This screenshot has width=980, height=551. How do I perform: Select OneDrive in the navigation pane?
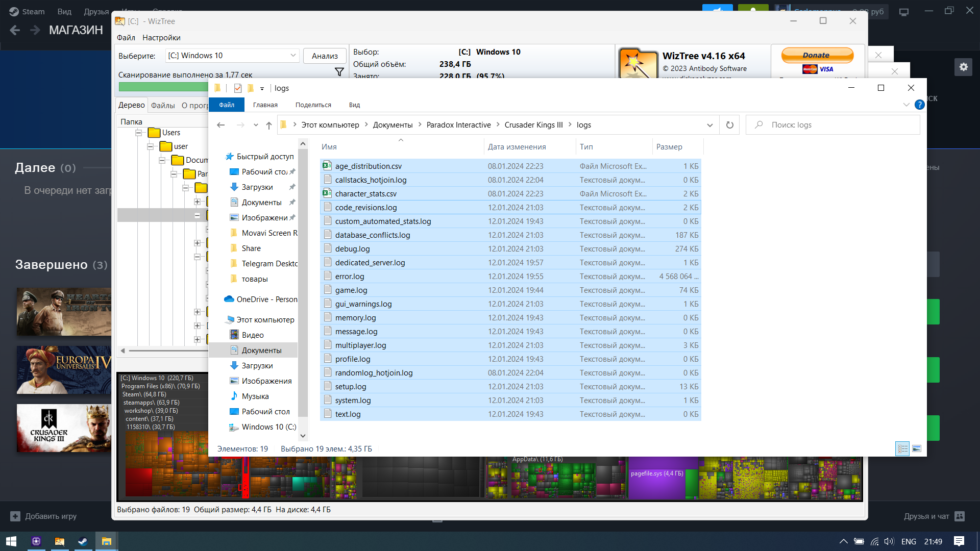point(261,299)
